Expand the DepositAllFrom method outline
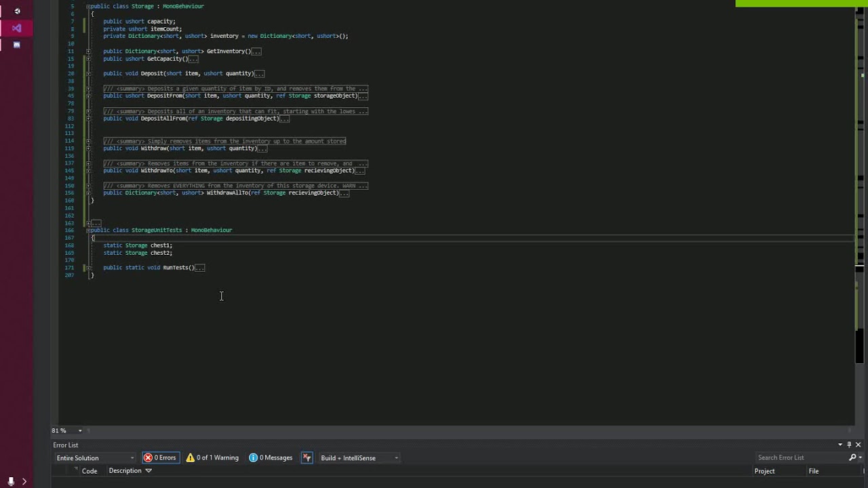868x488 pixels. click(x=88, y=119)
